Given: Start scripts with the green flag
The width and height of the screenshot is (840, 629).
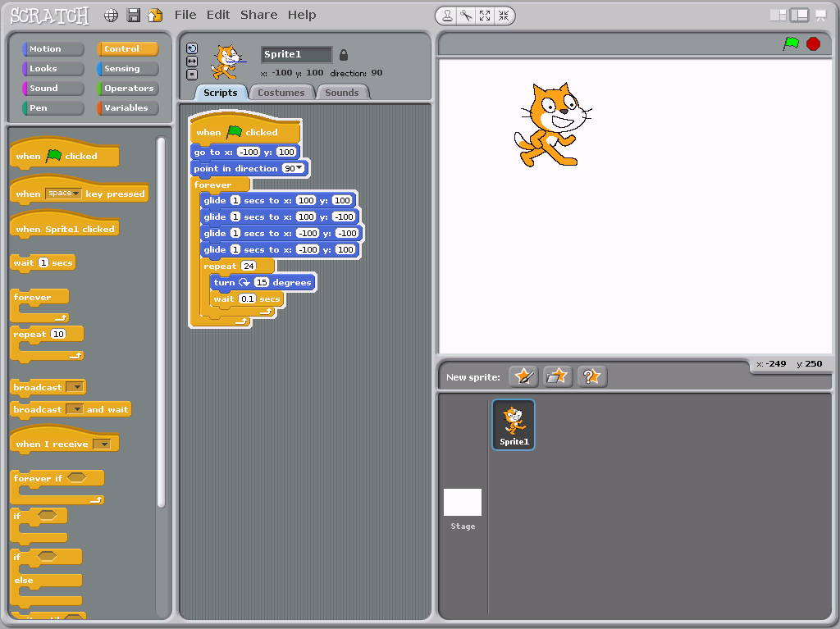Looking at the screenshot, I should click(791, 43).
